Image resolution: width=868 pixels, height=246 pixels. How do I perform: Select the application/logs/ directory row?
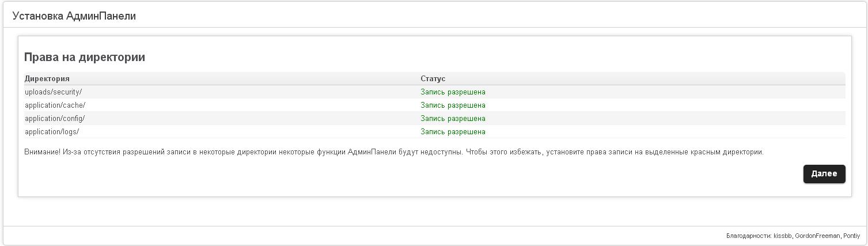52,132
